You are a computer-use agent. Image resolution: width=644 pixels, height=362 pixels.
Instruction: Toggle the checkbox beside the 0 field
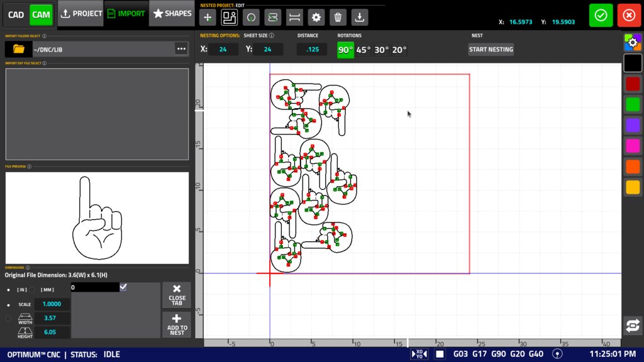123,287
